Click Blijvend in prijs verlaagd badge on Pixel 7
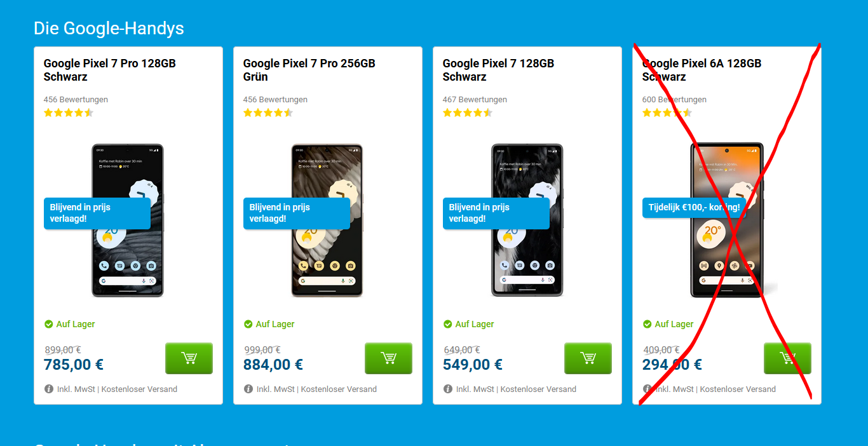The image size is (868, 446). (x=496, y=213)
